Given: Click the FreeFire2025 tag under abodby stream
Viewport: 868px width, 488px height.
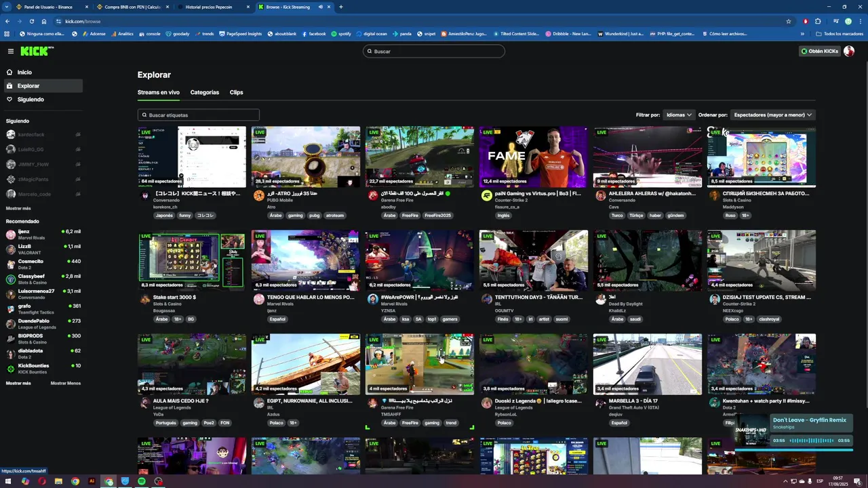Looking at the screenshot, I should click(x=437, y=216).
